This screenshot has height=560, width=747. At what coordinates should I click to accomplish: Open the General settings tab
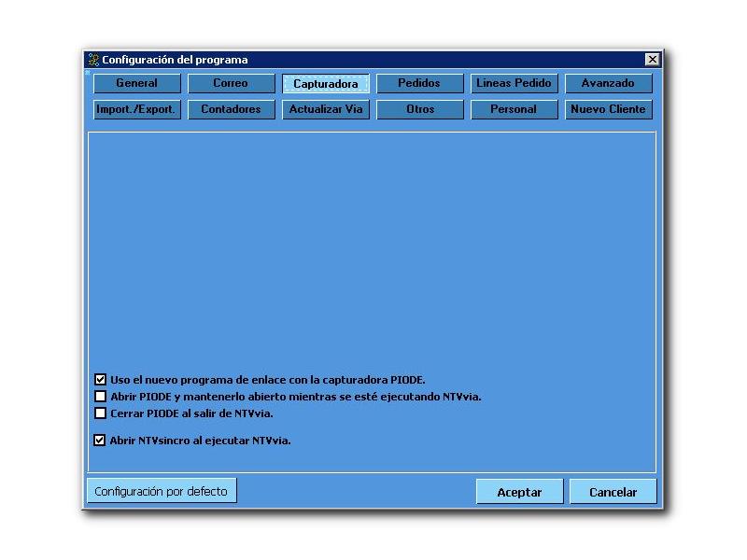click(137, 83)
